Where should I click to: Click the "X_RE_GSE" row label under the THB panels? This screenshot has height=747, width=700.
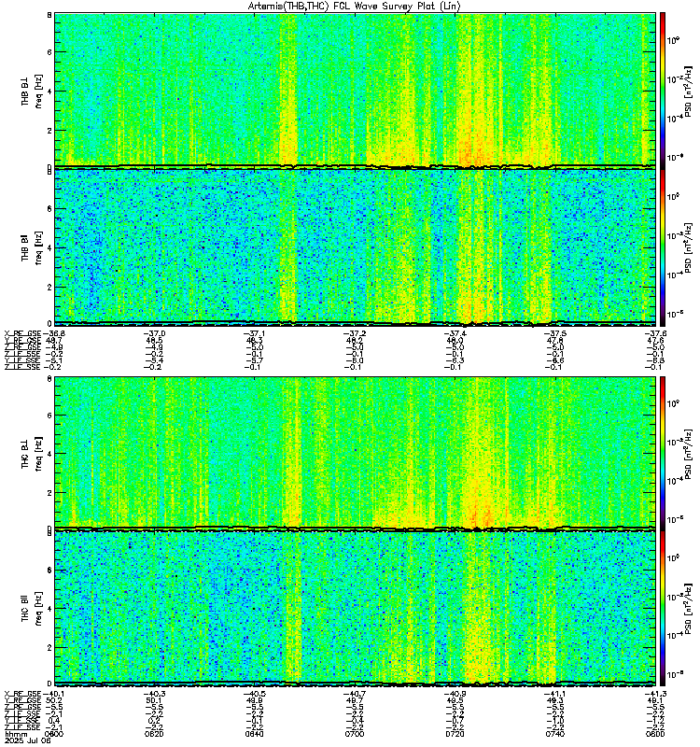[x=22, y=333]
